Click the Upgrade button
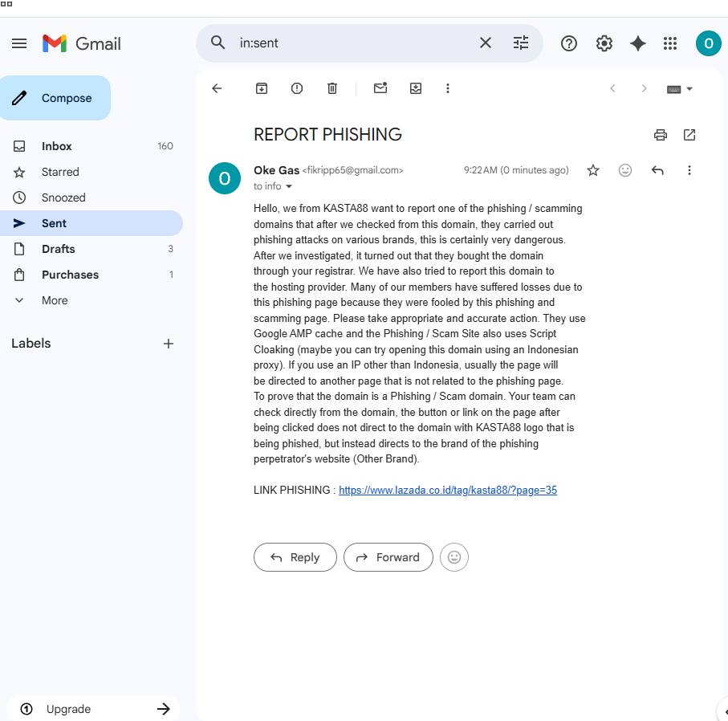 (x=93, y=709)
